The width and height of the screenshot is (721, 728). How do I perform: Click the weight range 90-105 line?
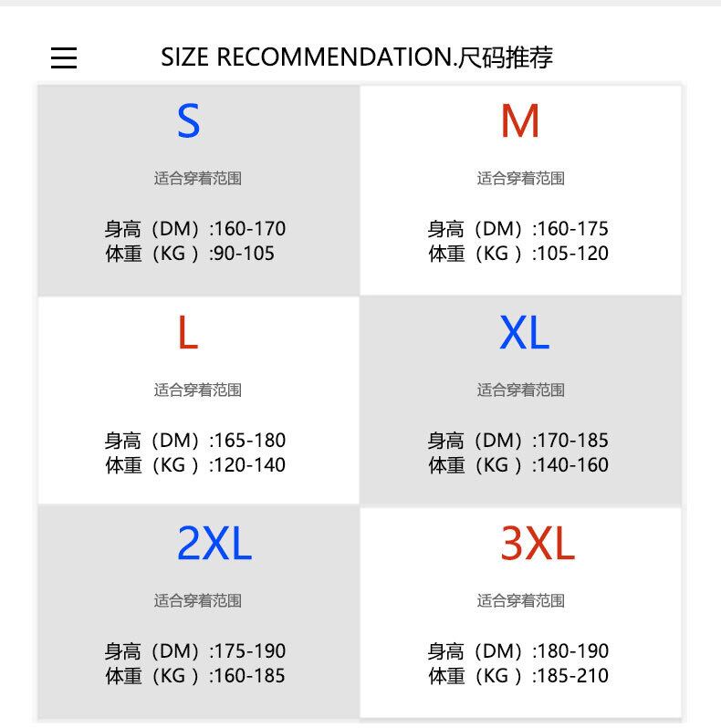(x=190, y=254)
